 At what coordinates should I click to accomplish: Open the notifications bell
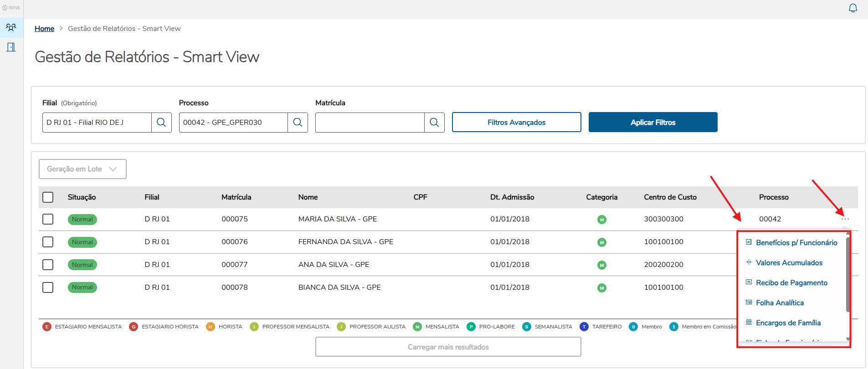853,8
